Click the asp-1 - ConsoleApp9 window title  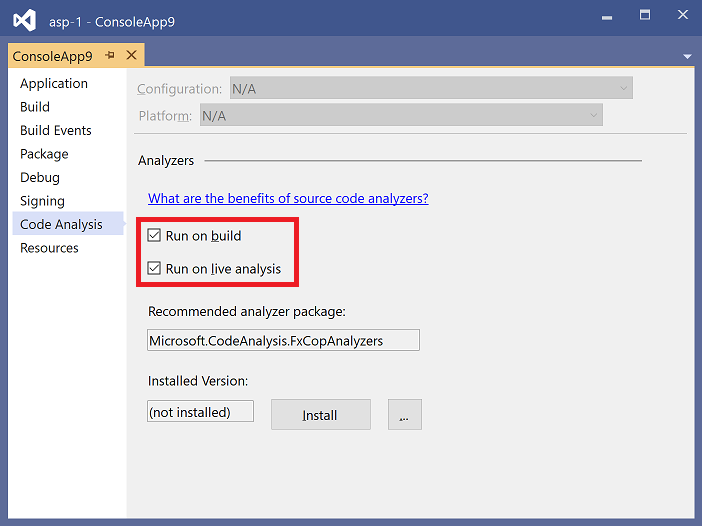pyautogui.click(x=112, y=22)
